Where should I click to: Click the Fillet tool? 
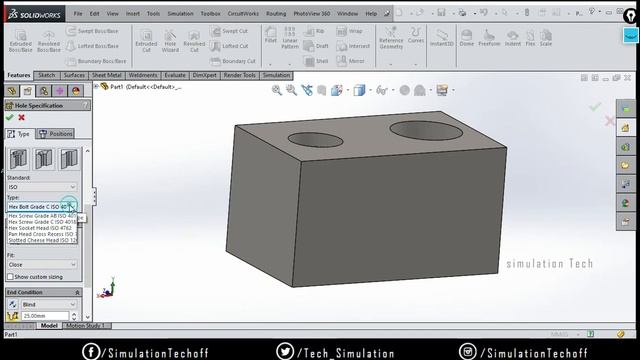point(271,35)
